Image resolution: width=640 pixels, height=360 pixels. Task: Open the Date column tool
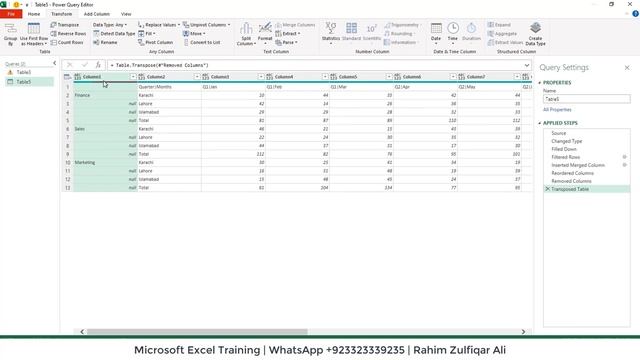coord(436,33)
